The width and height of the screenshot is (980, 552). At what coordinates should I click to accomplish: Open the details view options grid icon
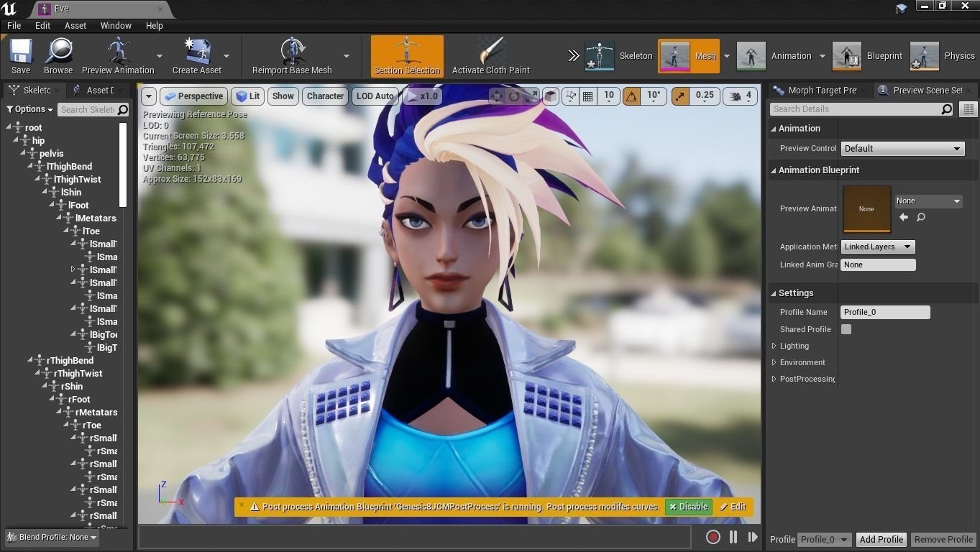click(968, 109)
